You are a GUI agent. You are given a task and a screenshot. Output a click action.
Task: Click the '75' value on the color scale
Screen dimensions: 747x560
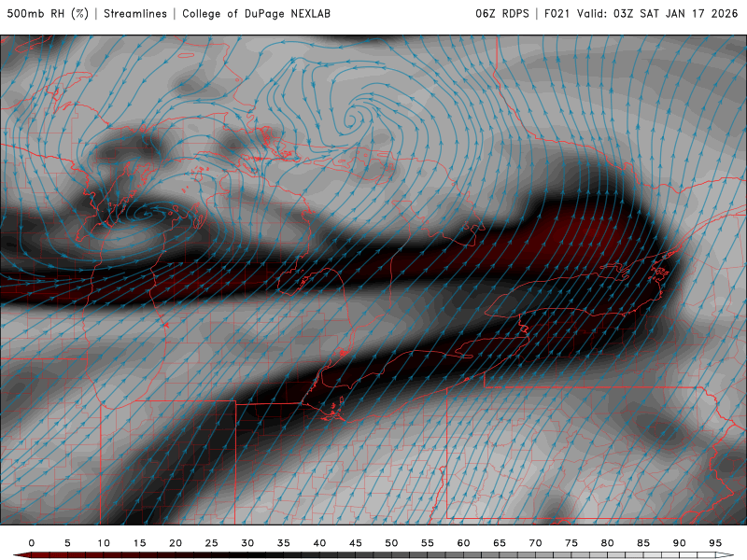tap(571, 543)
